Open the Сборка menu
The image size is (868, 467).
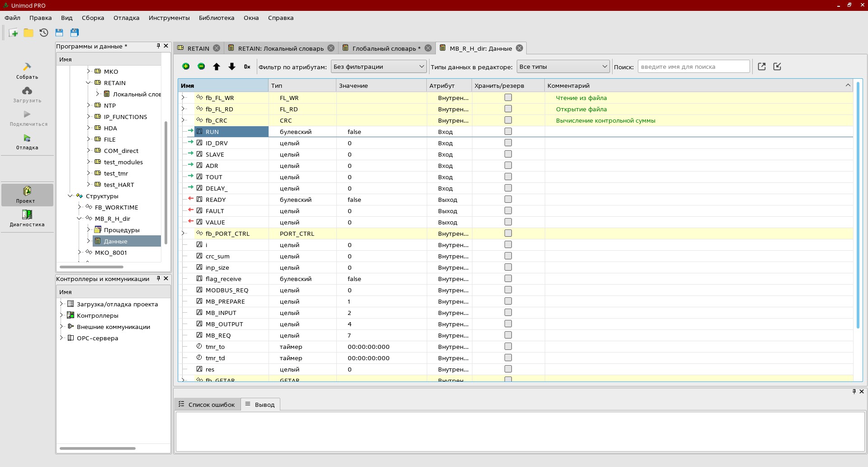[x=93, y=18]
